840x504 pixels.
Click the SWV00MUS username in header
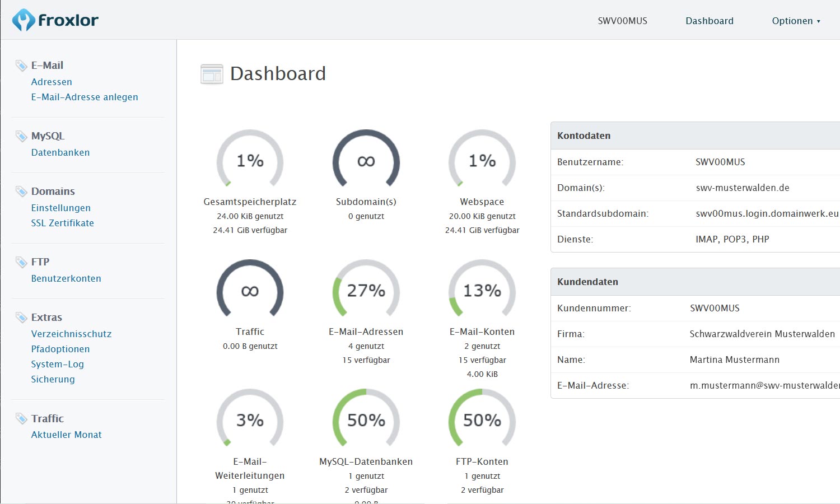(x=622, y=21)
